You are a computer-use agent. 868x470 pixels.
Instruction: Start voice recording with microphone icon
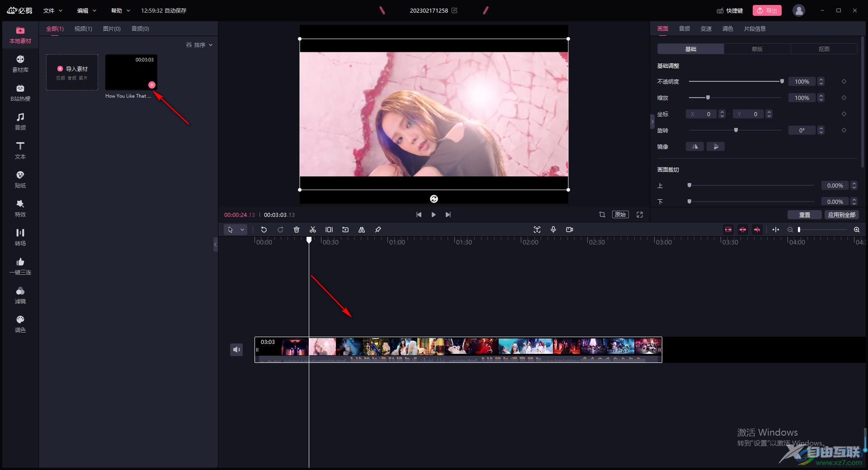click(x=553, y=230)
